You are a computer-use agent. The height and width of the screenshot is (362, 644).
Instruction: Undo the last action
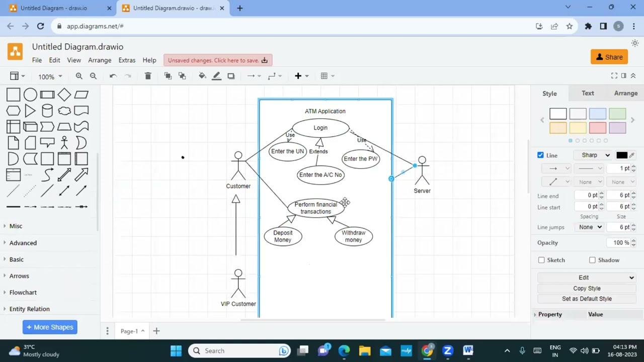click(113, 76)
